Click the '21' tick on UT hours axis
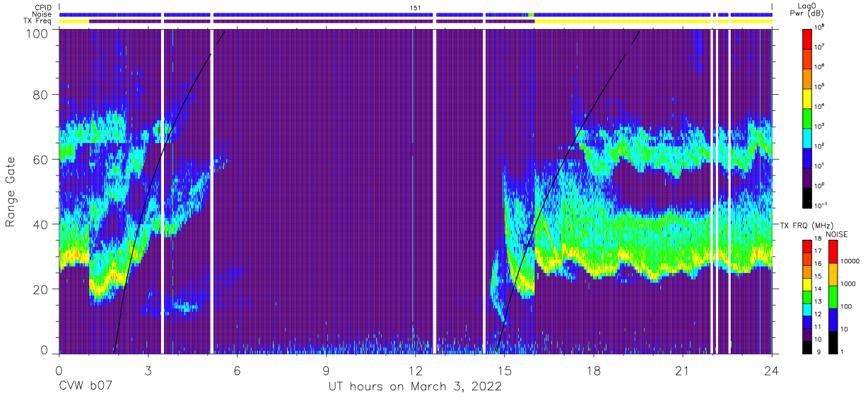 click(x=683, y=370)
